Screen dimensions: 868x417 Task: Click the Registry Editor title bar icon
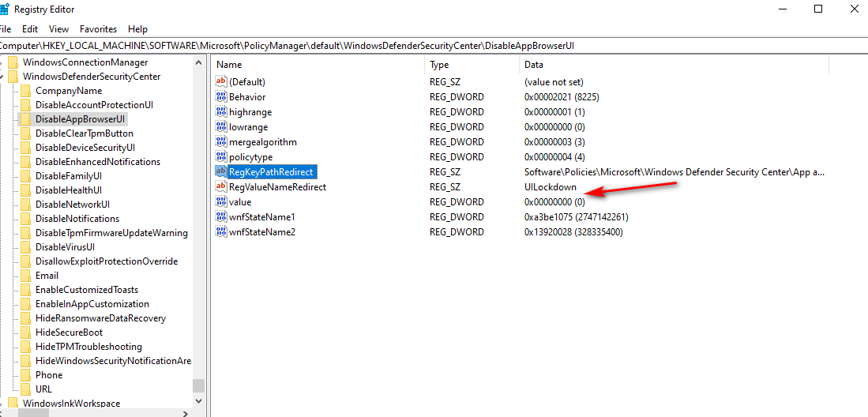coord(3,9)
